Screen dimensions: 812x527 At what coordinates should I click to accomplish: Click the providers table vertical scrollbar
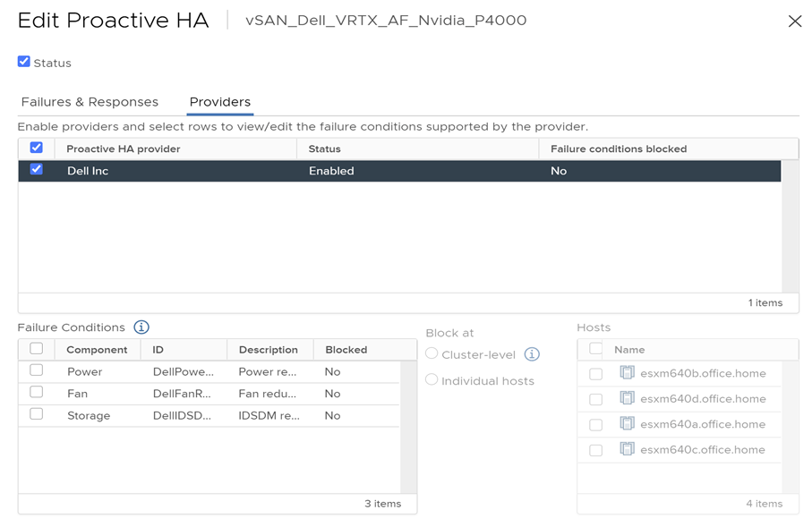791,226
